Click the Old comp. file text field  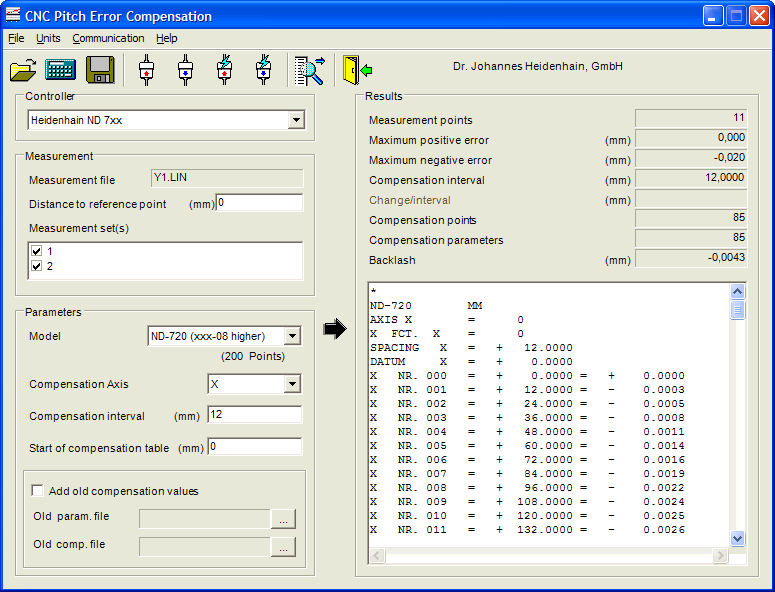(205, 547)
